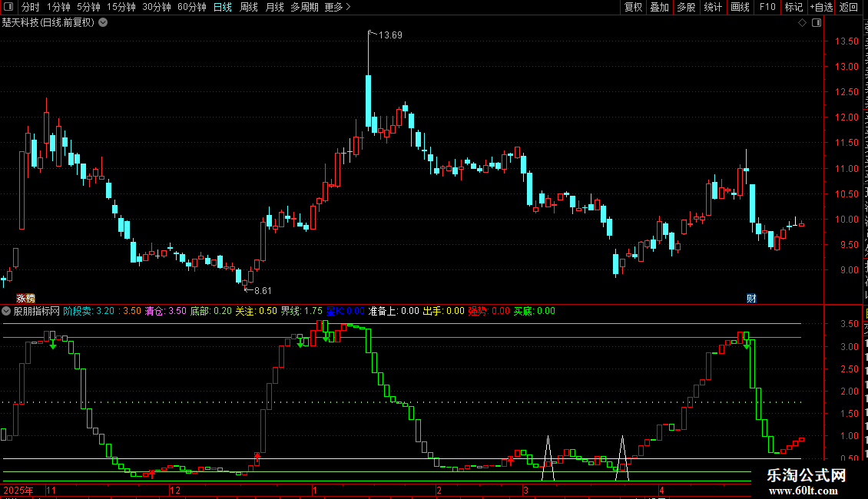Click the month 4 axis marker
The width and height of the screenshot is (868, 499).
pos(661,490)
